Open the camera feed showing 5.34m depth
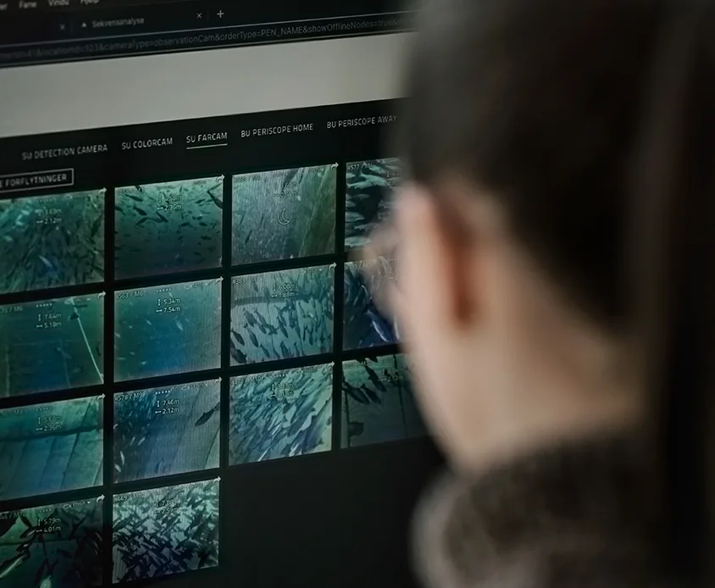Screen dimensions: 715x588 168,326
